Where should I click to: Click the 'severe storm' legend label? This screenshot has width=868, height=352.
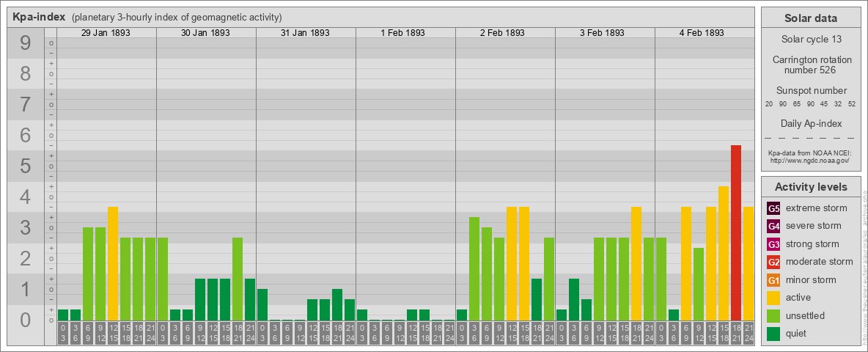814,226
